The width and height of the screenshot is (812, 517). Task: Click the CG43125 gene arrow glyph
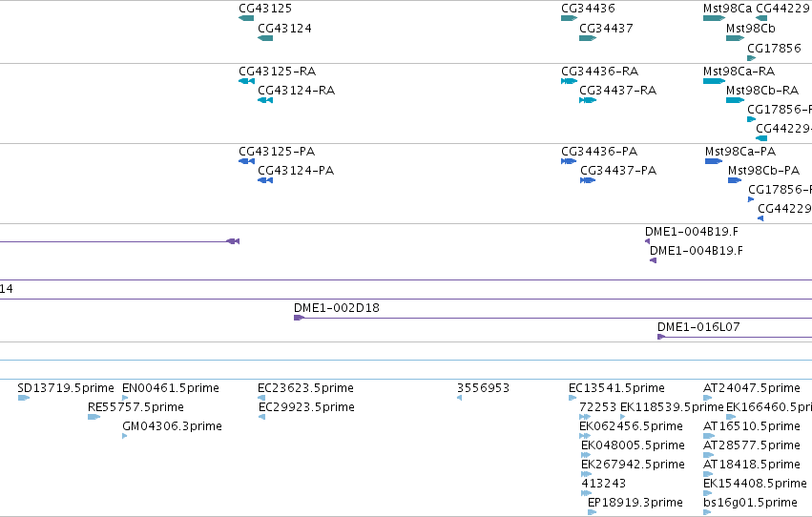click(x=246, y=18)
